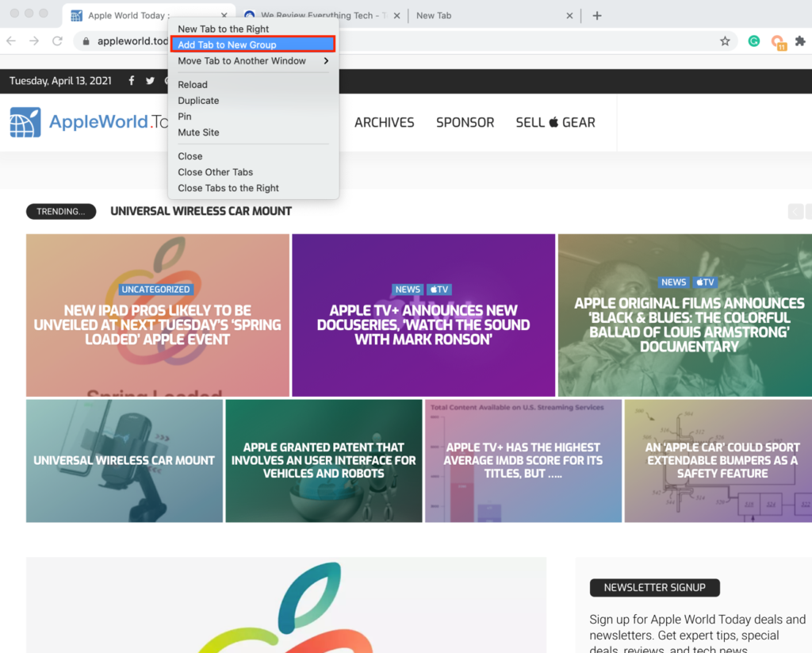Image resolution: width=812 pixels, height=653 pixels.
Task: Choose Close Tabs to the Right
Action: pyautogui.click(x=228, y=188)
